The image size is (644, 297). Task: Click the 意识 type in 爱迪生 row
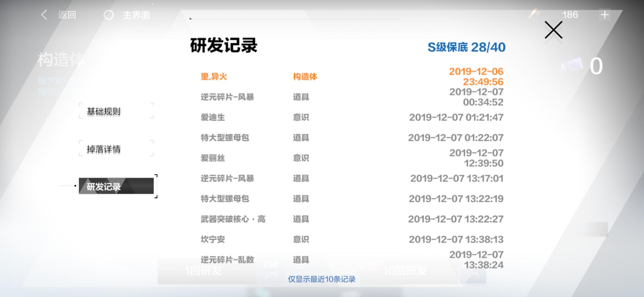[x=301, y=117]
